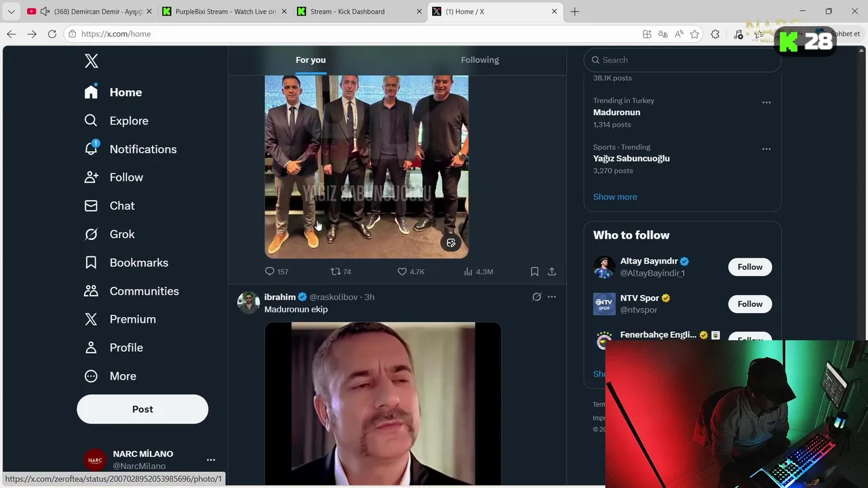Share the four men photo post
This screenshot has width=868, height=488.
pos(552,272)
